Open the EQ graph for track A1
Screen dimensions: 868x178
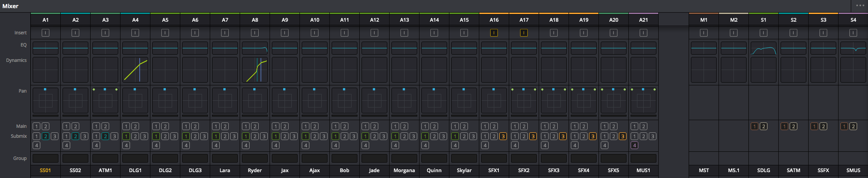(45, 48)
